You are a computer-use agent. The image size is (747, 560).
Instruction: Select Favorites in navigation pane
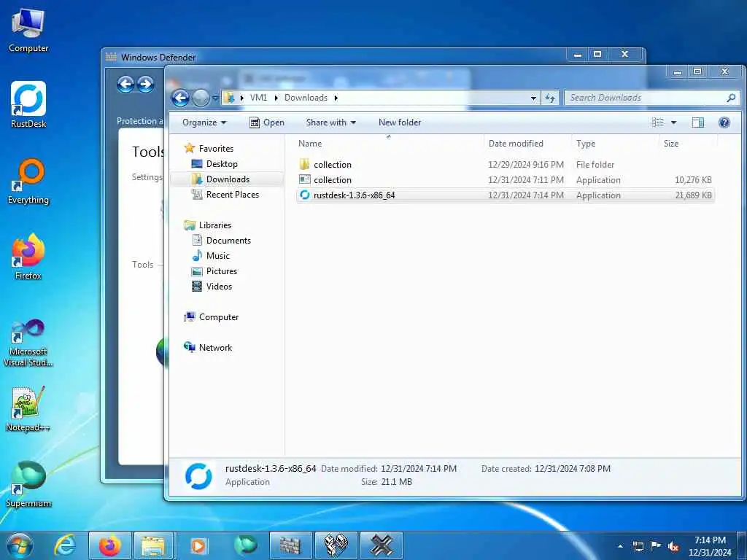216,149
